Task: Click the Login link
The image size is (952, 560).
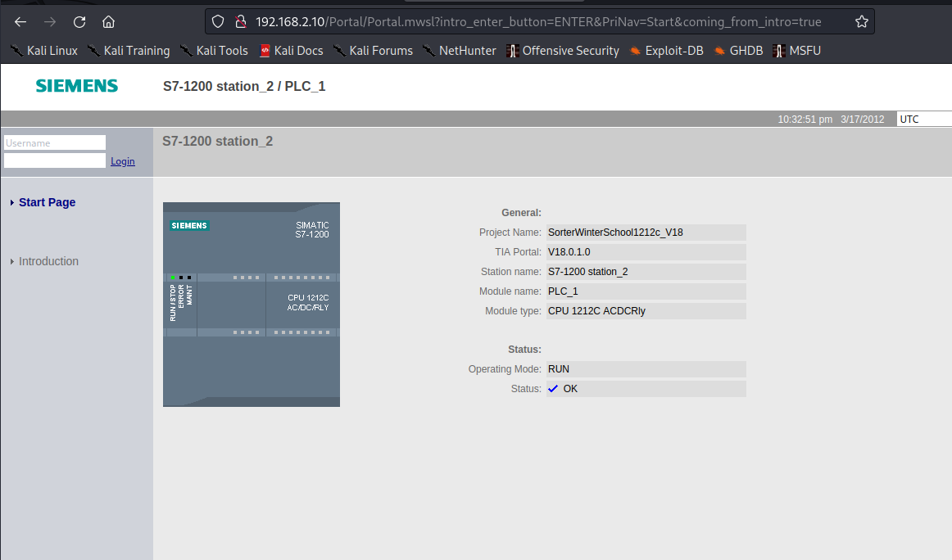Action: 123,161
